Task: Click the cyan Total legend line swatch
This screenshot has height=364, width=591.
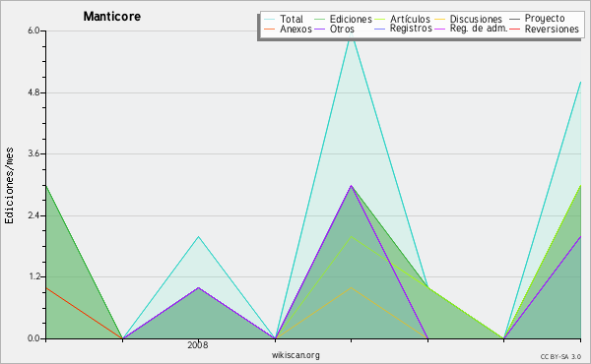Action: click(x=270, y=19)
